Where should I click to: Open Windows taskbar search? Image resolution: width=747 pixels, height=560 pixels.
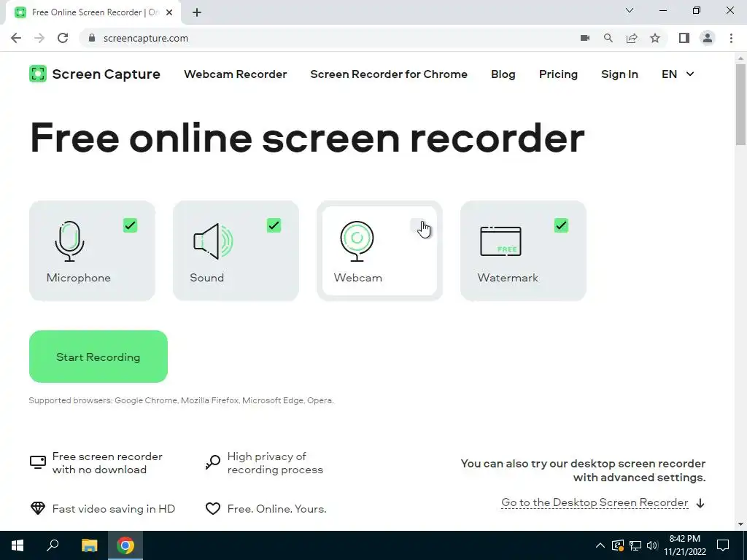click(x=53, y=545)
